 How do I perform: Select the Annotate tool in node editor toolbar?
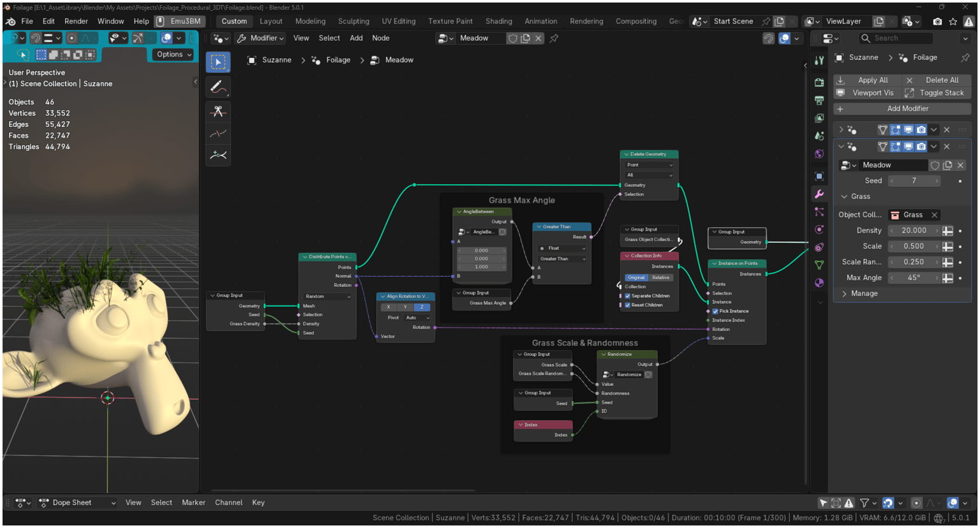(x=218, y=86)
